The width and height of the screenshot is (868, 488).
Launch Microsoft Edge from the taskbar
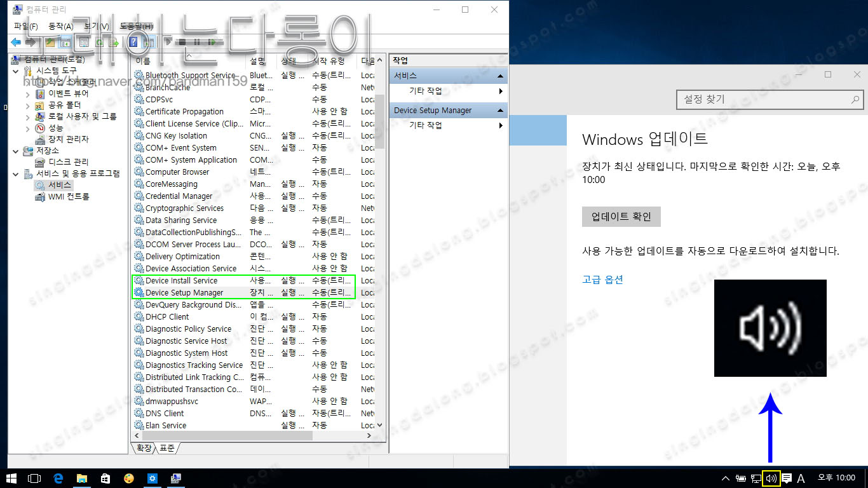[x=59, y=478]
